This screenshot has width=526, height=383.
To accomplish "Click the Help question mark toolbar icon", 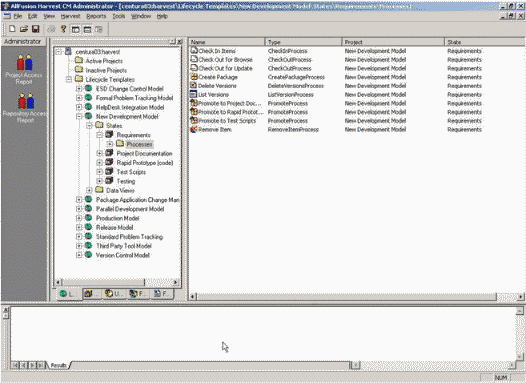I will tap(63, 29).
